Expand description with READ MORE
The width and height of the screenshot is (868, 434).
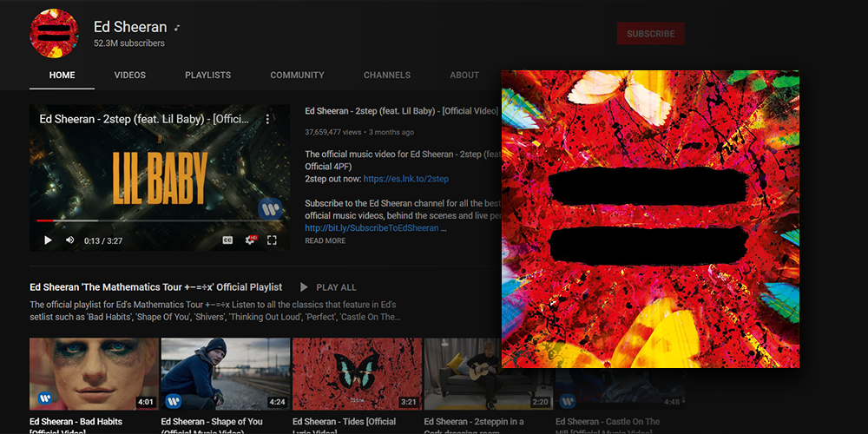pos(325,240)
